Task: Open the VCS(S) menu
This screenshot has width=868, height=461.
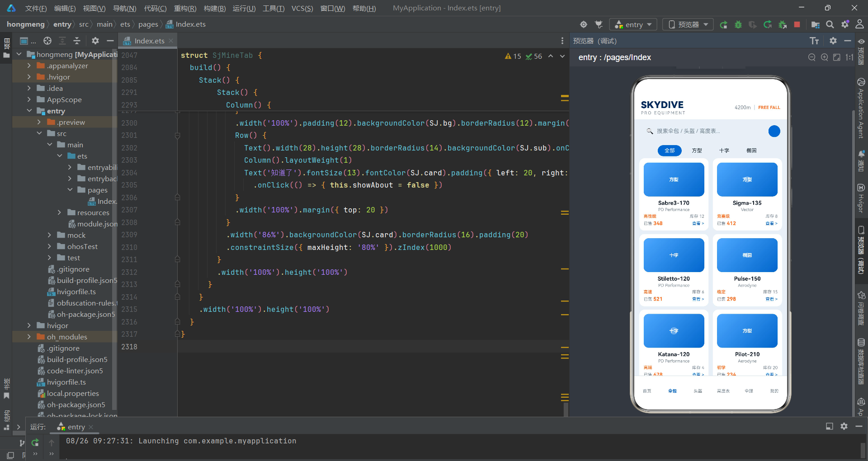Action: click(x=302, y=8)
